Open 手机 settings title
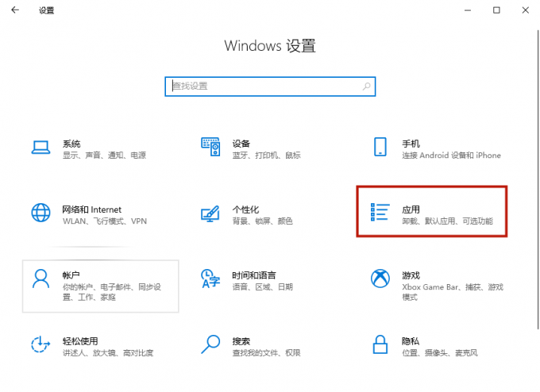The height and width of the screenshot is (392, 540). (411, 144)
